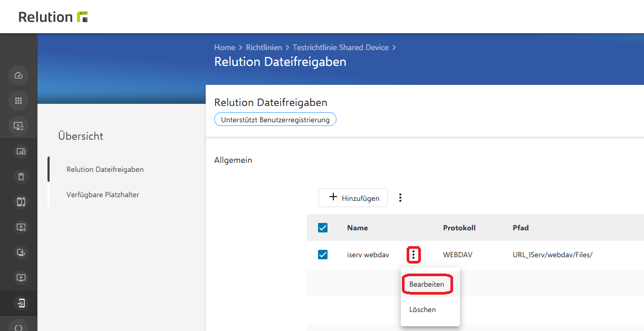Viewport: 644px width, 331px height.
Task: Click the monitor download sidebar icon
Action: [21, 252]
